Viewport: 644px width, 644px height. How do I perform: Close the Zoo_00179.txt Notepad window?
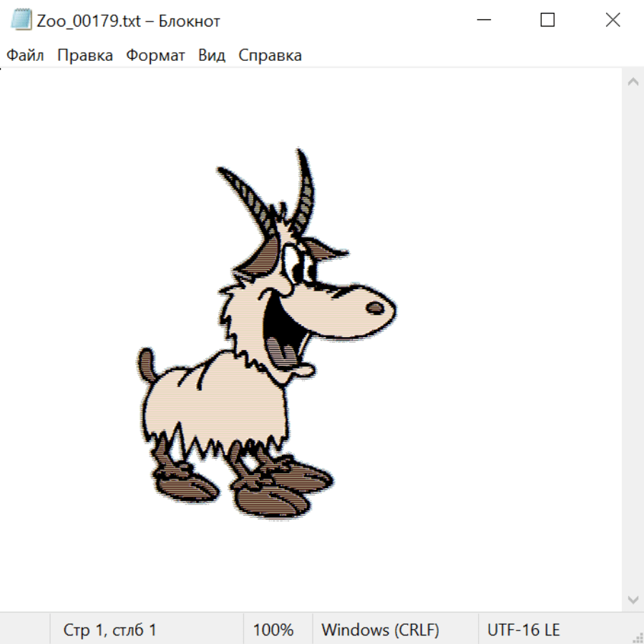(x=613, y=20)
